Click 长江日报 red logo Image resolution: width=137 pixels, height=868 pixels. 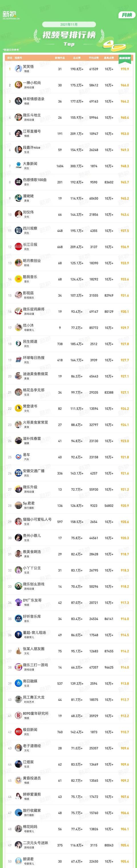coord(18,247)
